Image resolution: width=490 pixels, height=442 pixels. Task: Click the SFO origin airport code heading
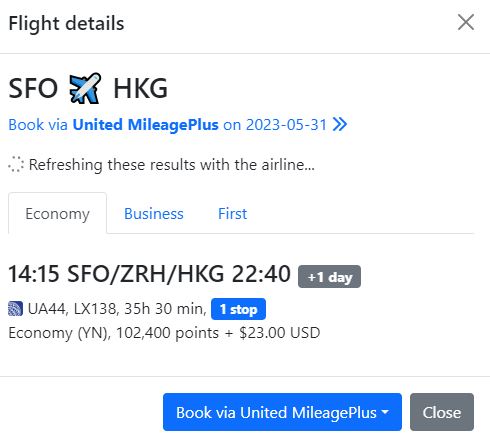33,88
